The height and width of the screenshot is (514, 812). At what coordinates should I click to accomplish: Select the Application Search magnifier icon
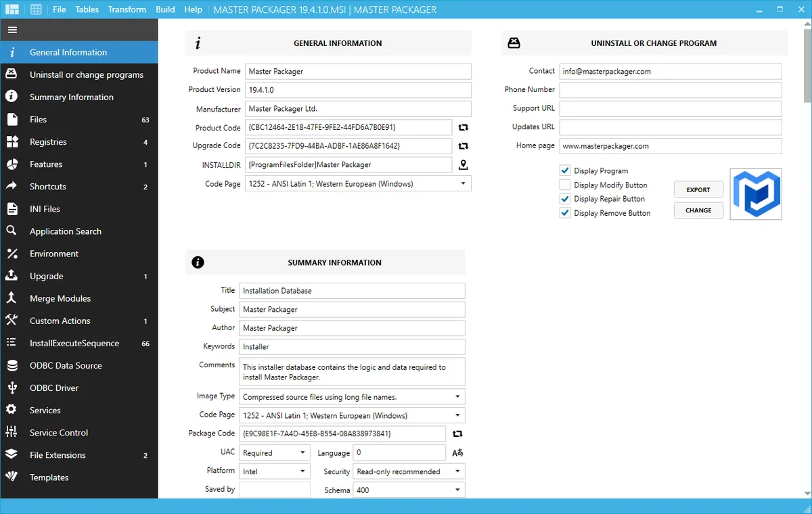coord(12,231)
